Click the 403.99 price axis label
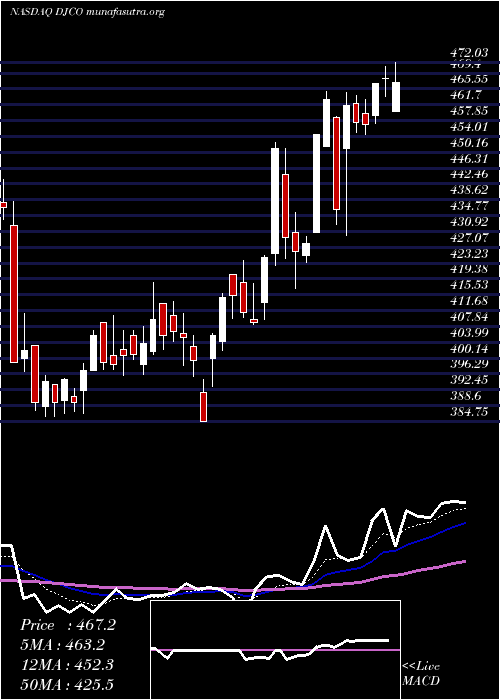This screenshot has width=500, height=700. pyautogui.click(x=469, y=333)
